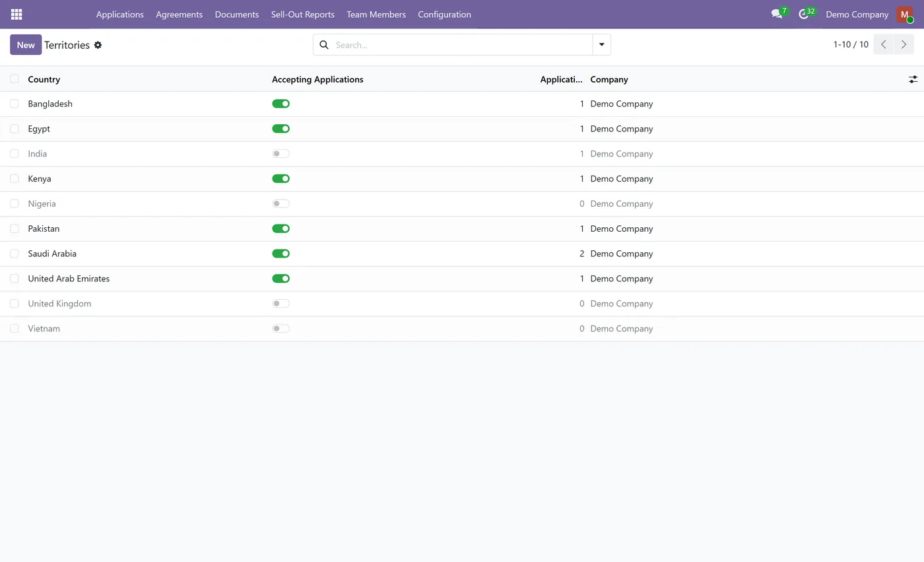Disable accepting applications for Pakistan
Image resolution: width=924 pixels, height=562 pixels.
(x=280, y=228)
